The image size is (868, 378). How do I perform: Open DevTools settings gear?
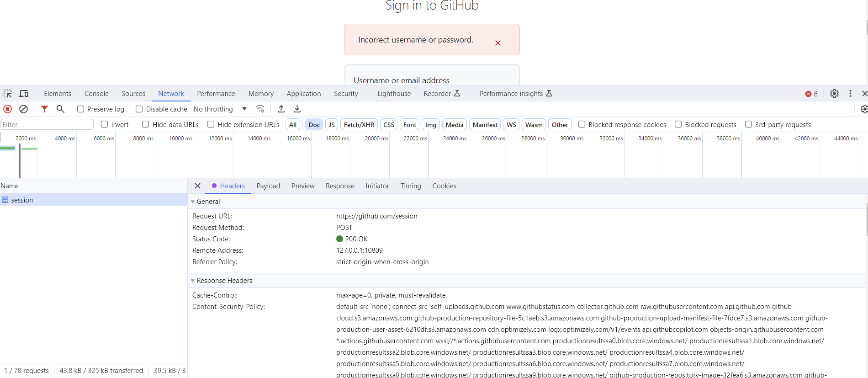834,94
